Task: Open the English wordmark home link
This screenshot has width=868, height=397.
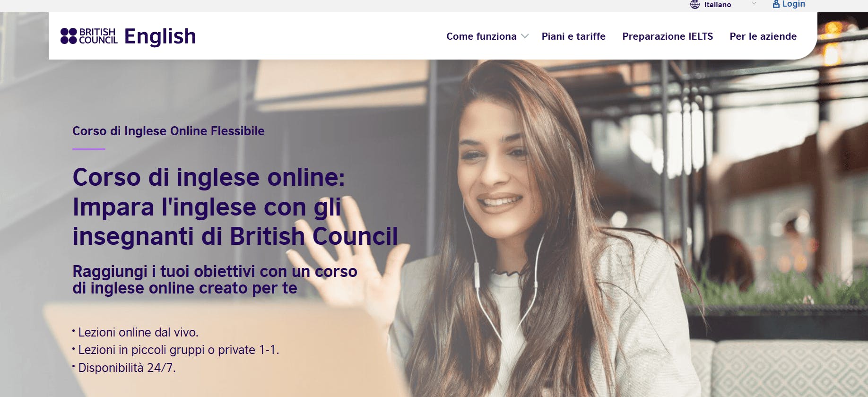Action: click(160, 36)
